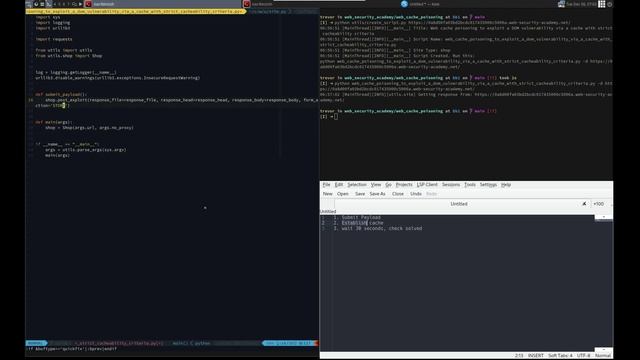The height and width of the screenshot is (360, 640).
Task: Click the 'import requests' line in vim
Action: click(x=54, y=39)
